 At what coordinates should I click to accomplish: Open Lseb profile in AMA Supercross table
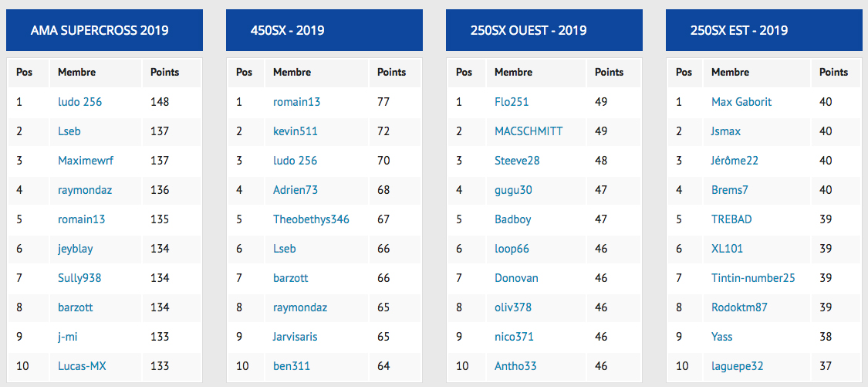tap(69, 131)
